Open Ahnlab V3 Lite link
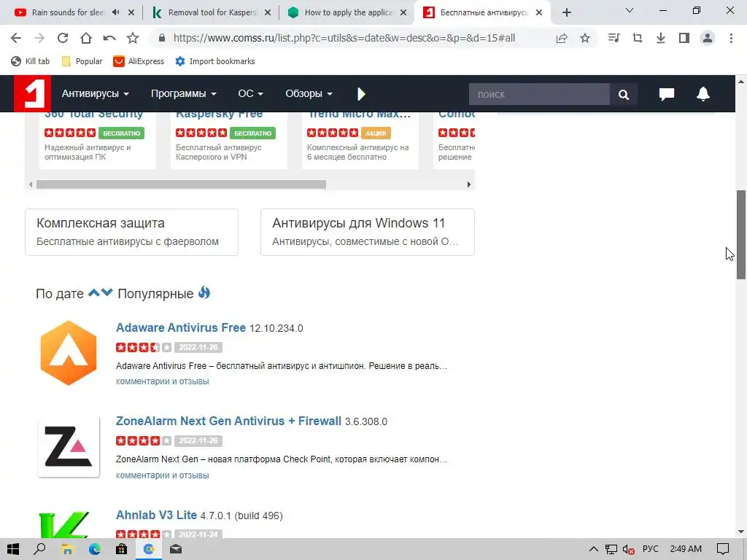The width and height of the screenshot is (747, 560). tap(156, 516)
